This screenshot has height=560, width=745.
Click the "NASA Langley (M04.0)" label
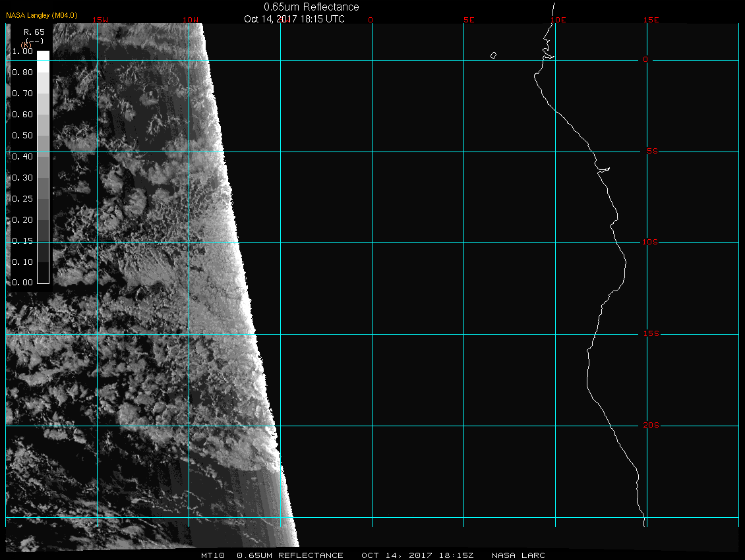[42, 15]
